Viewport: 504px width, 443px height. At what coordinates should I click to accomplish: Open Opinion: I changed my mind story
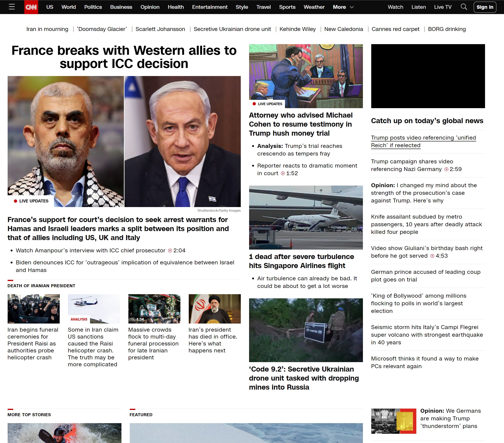(x=424, y=193)
